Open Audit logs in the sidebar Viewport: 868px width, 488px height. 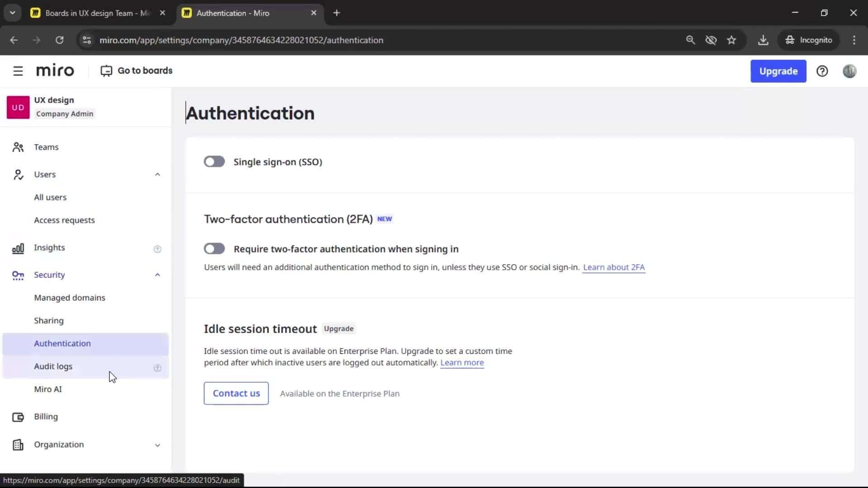tap(86, 367)
